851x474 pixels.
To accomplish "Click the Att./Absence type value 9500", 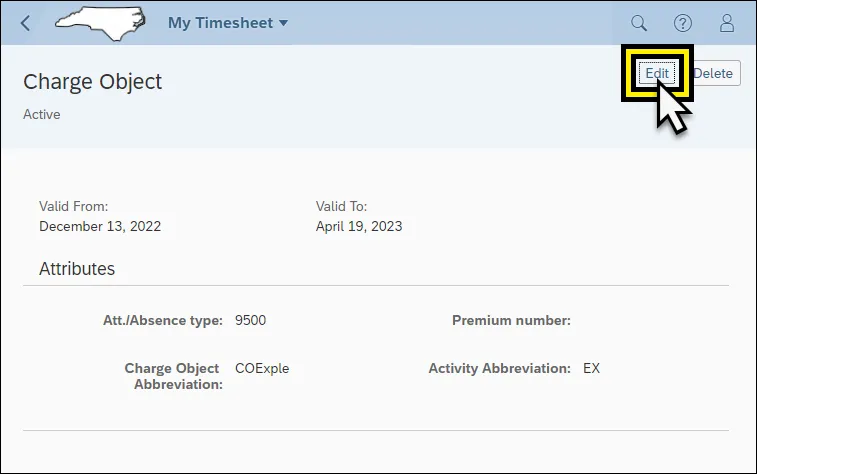I will tap(250, 321).
